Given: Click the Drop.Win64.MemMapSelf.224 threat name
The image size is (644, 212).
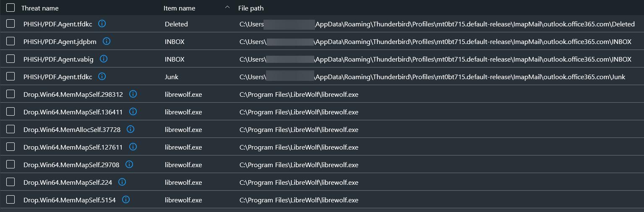Looking at the screenshot, I should tap(68, 183).
